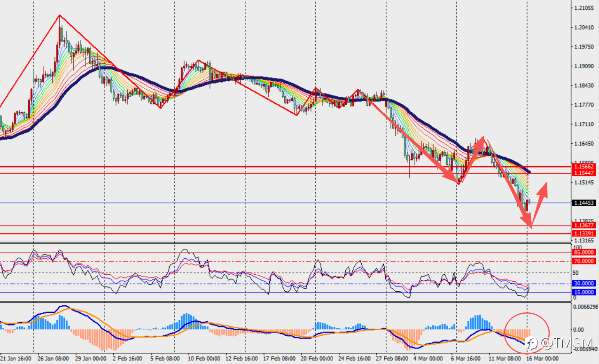The height and width of the screenshot is (364, 599).
Task: Select the RSI 85.0000 level label
Action: [585, 252]
